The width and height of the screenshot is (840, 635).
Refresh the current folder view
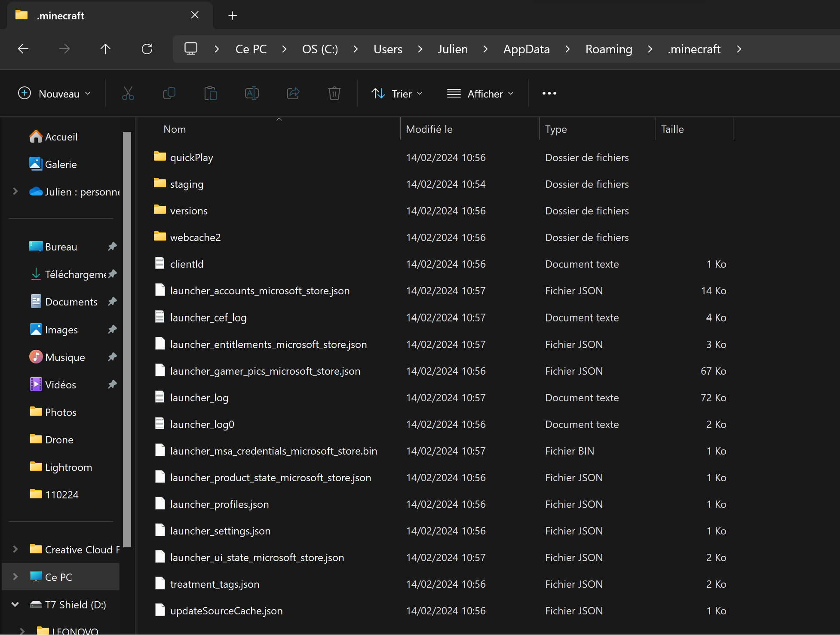147,49
